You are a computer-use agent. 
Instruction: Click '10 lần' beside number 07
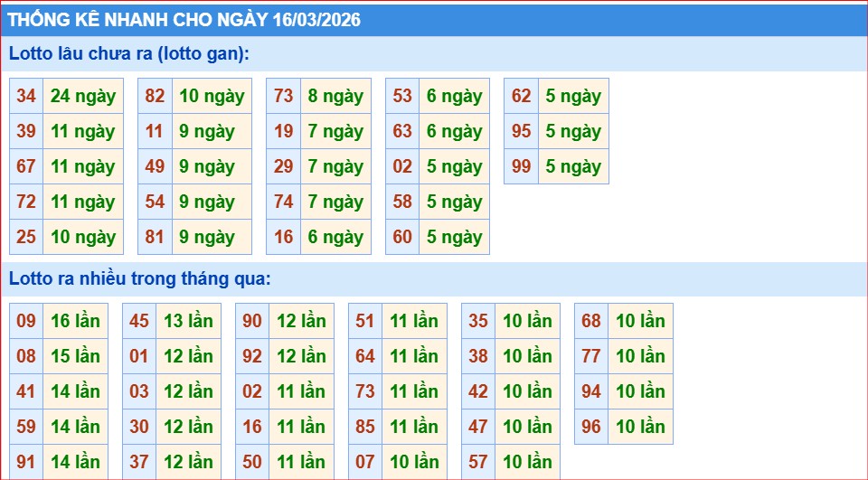(x=415, y=462)
